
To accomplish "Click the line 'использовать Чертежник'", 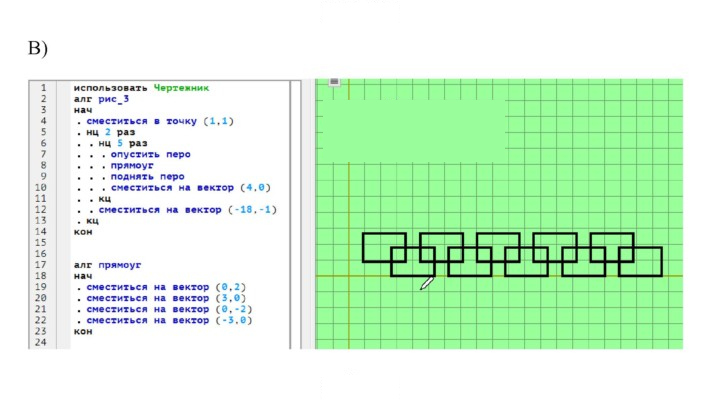I will point(141,88).
